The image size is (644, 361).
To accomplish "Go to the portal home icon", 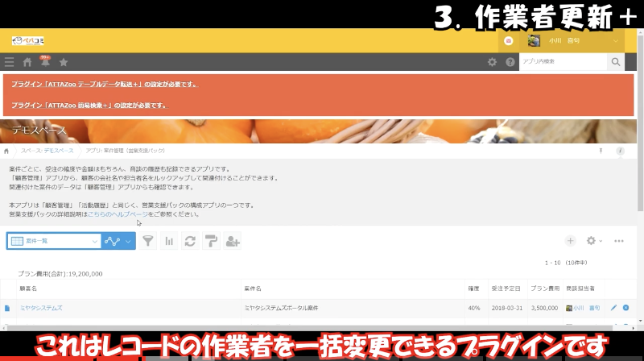I will tap(27, 62).
